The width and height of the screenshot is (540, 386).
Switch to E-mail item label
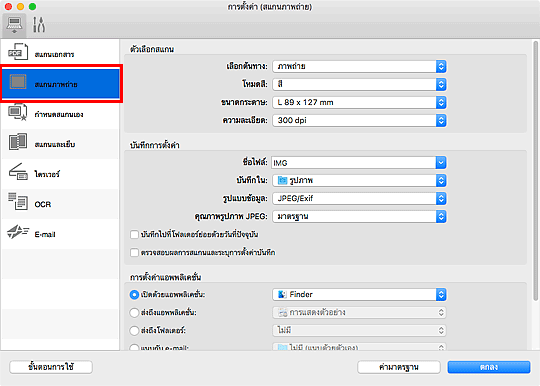[45, 234]
